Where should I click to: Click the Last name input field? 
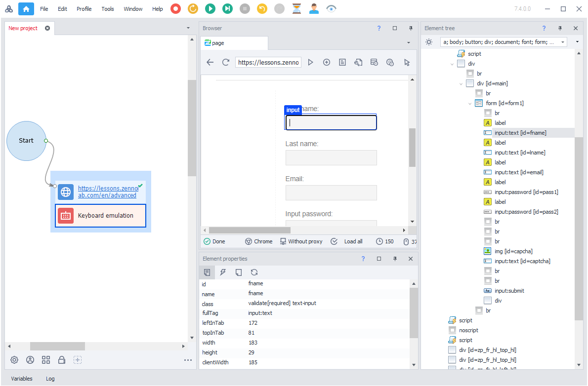331,157
